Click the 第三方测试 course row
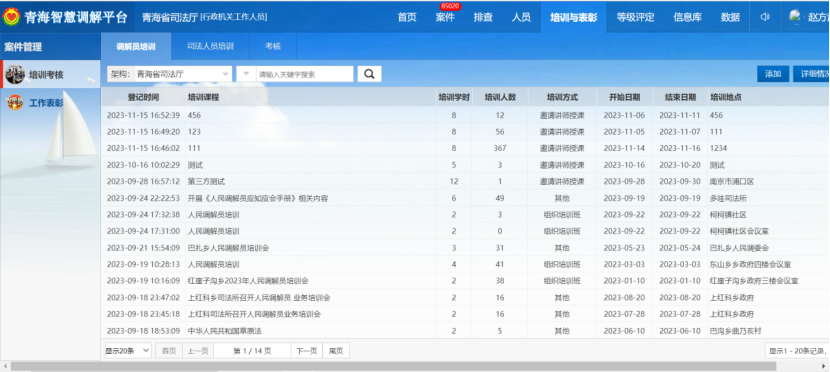 [x=465, y=182]
